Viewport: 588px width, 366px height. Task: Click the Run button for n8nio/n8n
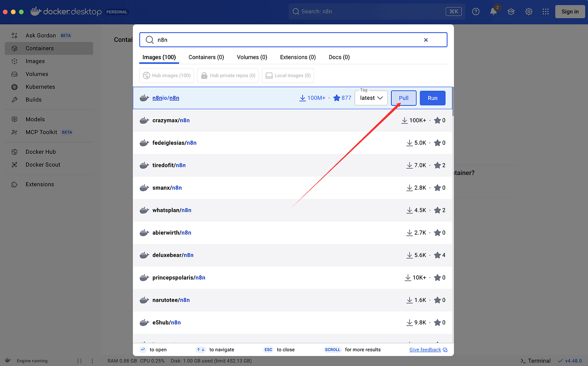[x=433, y=98]
